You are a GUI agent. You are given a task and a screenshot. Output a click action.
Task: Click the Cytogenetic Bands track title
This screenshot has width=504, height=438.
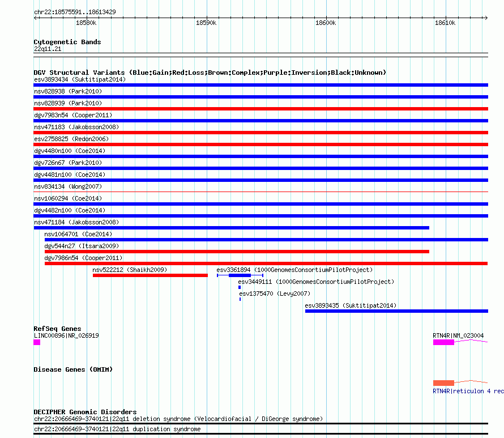click(x=67, y=42)
